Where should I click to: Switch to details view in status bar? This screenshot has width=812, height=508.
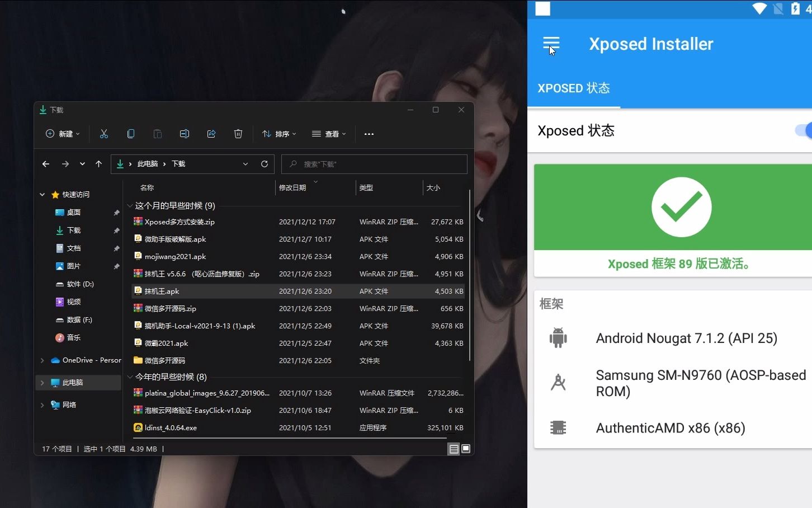pyautogui.click(x=454, y=449)
